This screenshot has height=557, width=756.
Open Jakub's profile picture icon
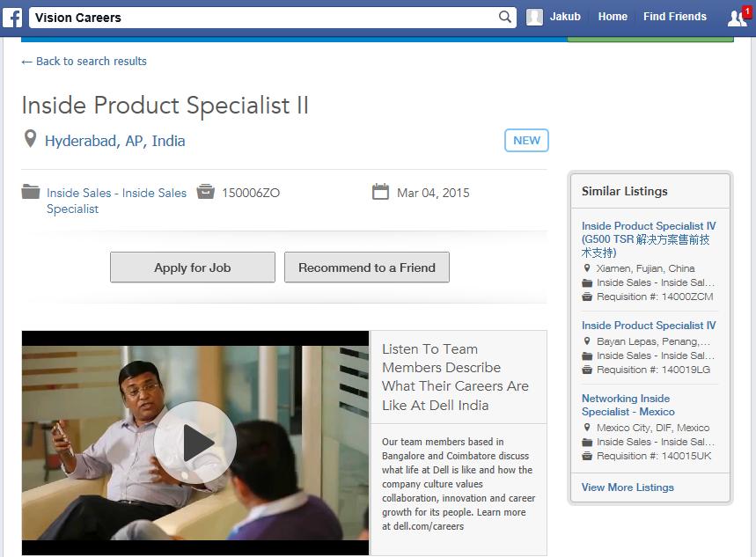tap(534, 17)
